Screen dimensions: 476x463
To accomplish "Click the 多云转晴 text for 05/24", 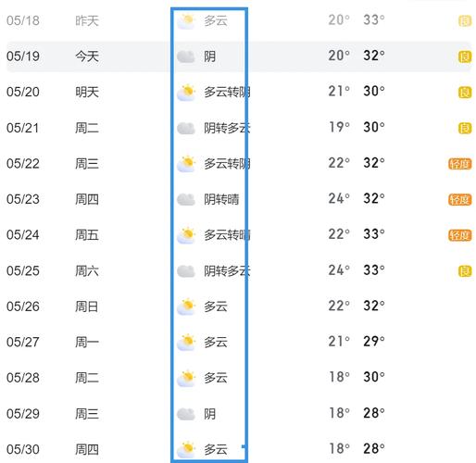I will click(227, 235).
